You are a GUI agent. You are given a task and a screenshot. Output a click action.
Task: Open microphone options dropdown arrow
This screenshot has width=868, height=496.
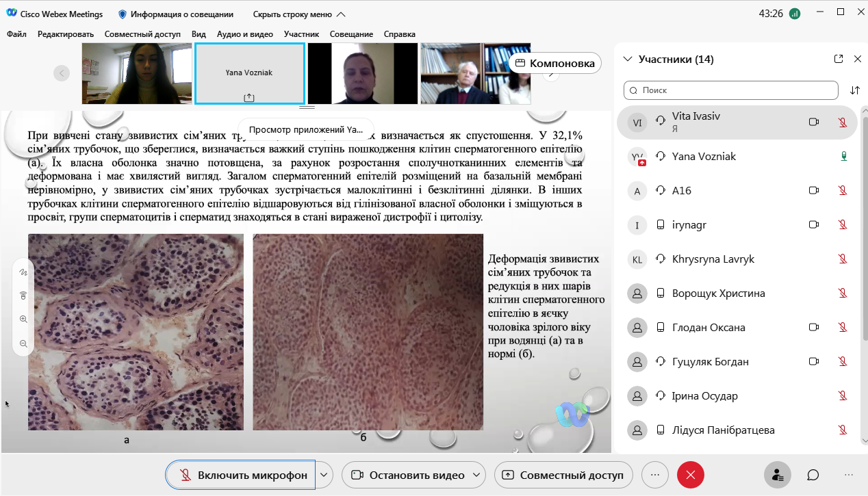[x=325, y=475]
